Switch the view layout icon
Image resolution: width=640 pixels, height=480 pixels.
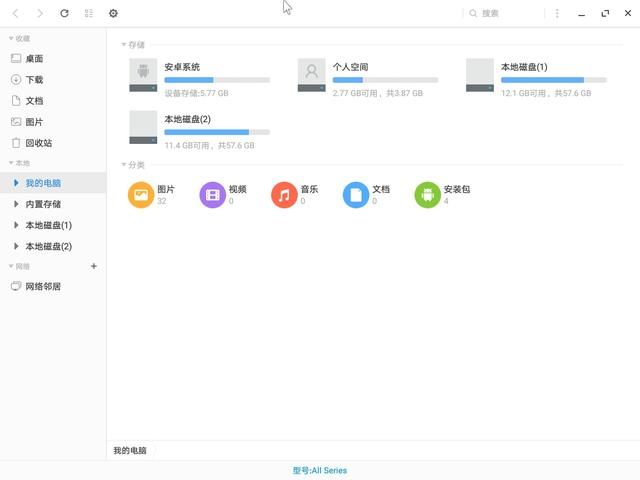pyautogui.click(x=89, y=13)
